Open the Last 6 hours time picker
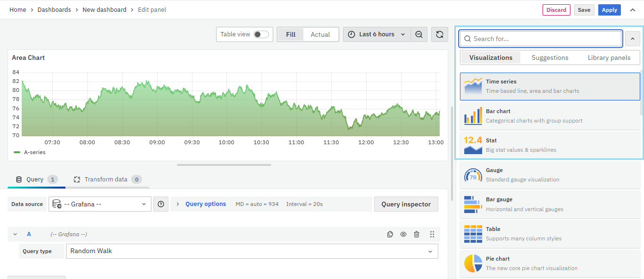 [376, 34]
